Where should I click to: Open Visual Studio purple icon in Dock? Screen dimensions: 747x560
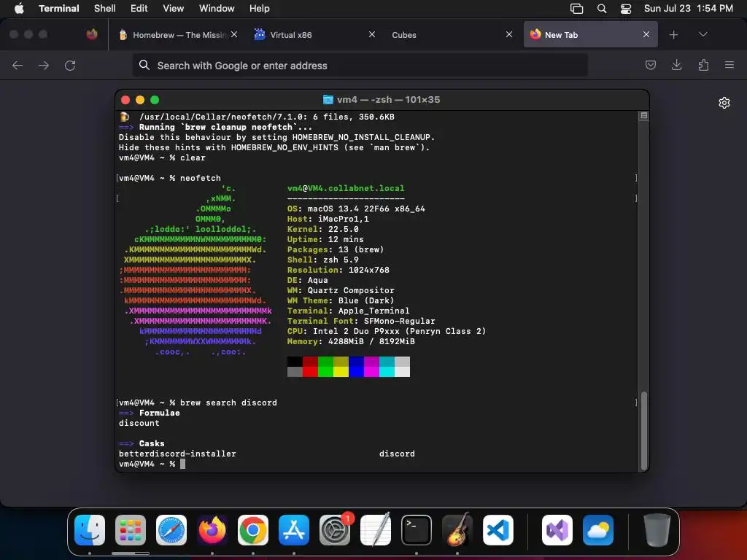click(557, 530)
